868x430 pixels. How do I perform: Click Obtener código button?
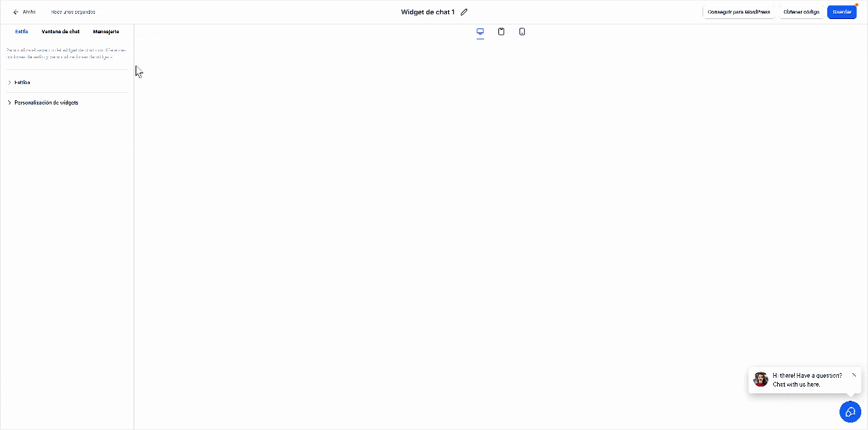point(801,12)
